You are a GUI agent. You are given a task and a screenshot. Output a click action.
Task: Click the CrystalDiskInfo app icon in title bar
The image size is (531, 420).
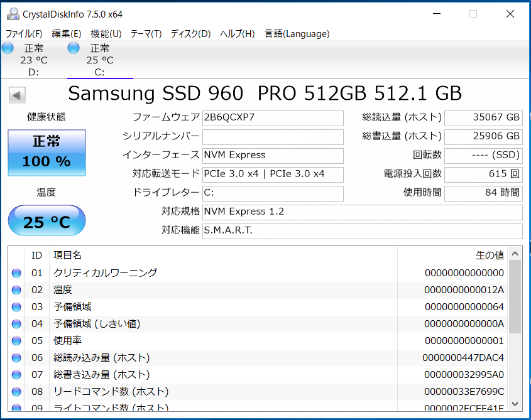(x=13, y=14)
